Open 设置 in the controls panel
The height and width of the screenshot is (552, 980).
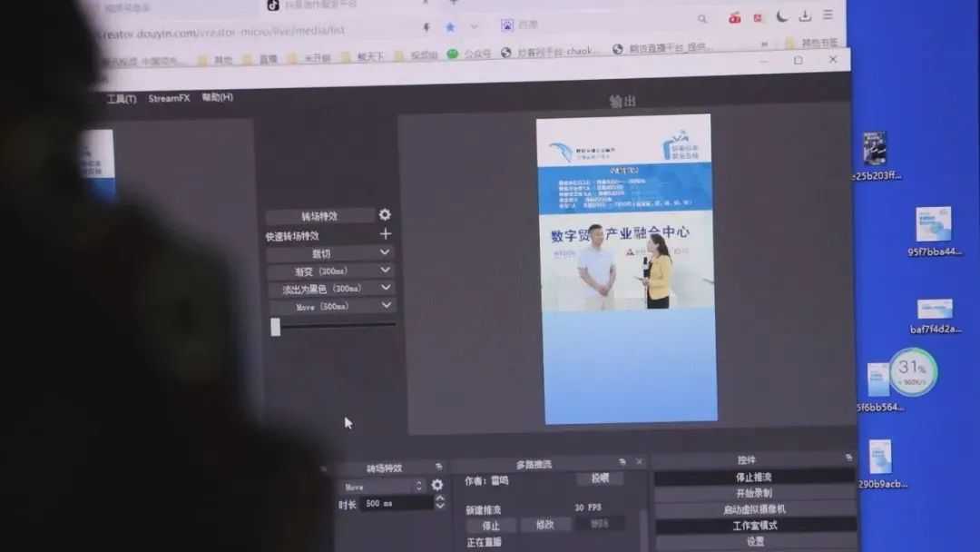(756, 542)
